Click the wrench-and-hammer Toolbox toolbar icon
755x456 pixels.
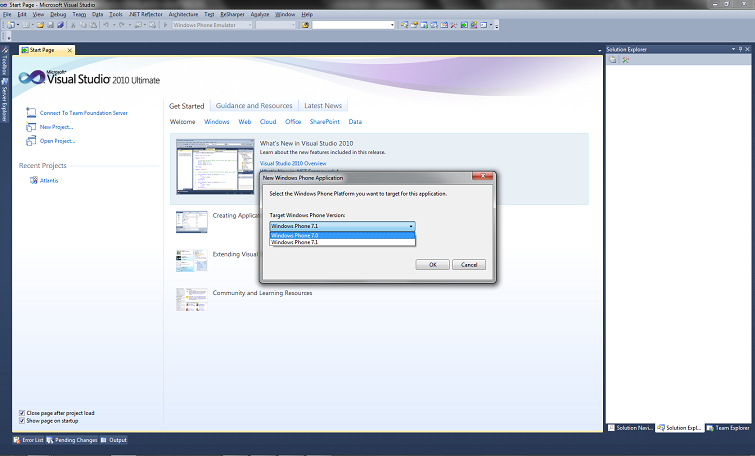click(454, 25)
